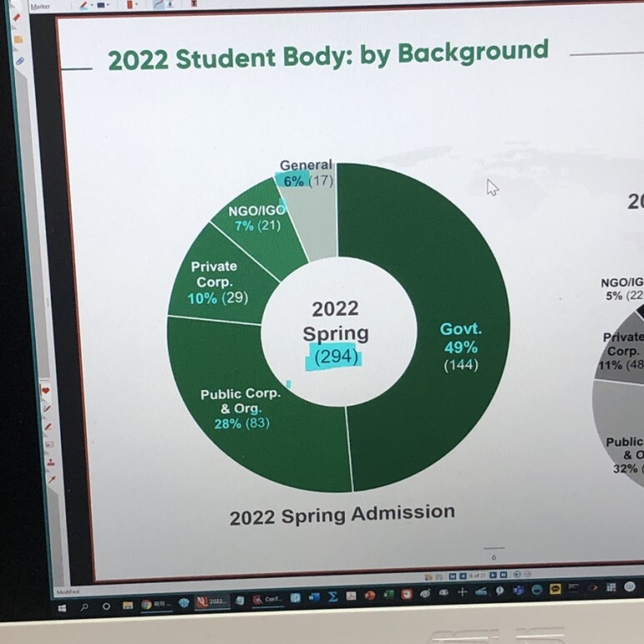The height and width of the screenshot is (644, 644).
Task: Select the red rubber stamp tool in sidebar
Action: 51,462
